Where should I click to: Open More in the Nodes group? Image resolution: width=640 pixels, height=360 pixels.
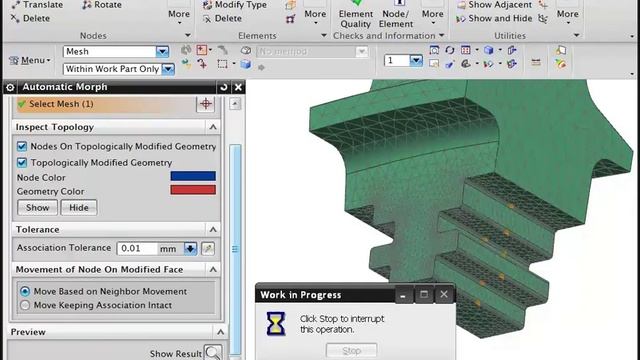179,15
